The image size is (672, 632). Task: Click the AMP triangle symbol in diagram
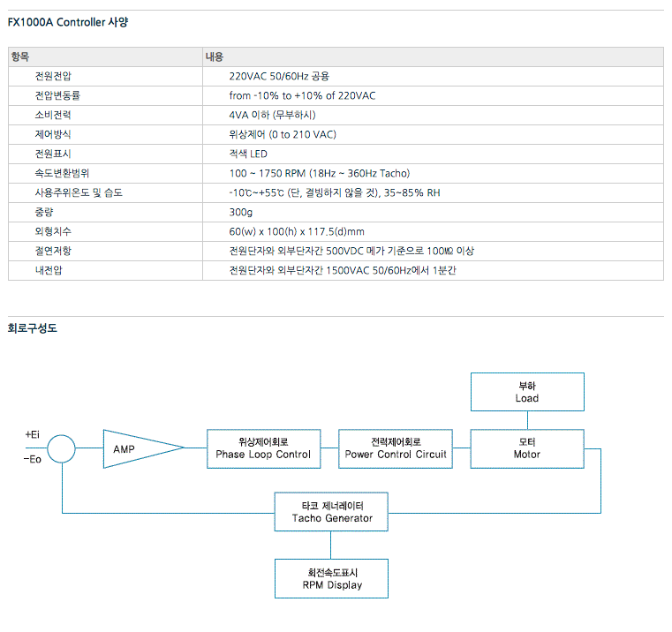pyautogui.click(x=132, y=448)
